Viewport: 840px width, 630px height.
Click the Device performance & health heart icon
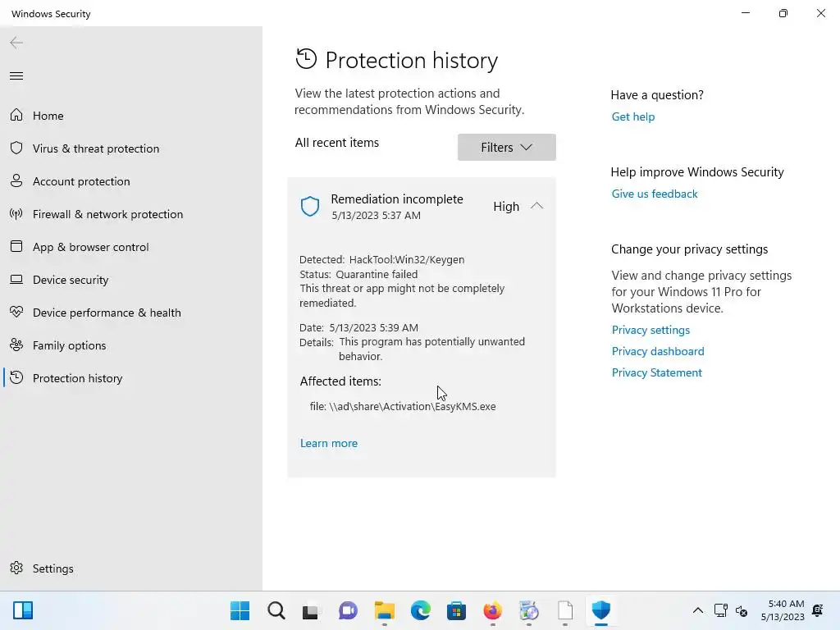[x=16, y=313]
